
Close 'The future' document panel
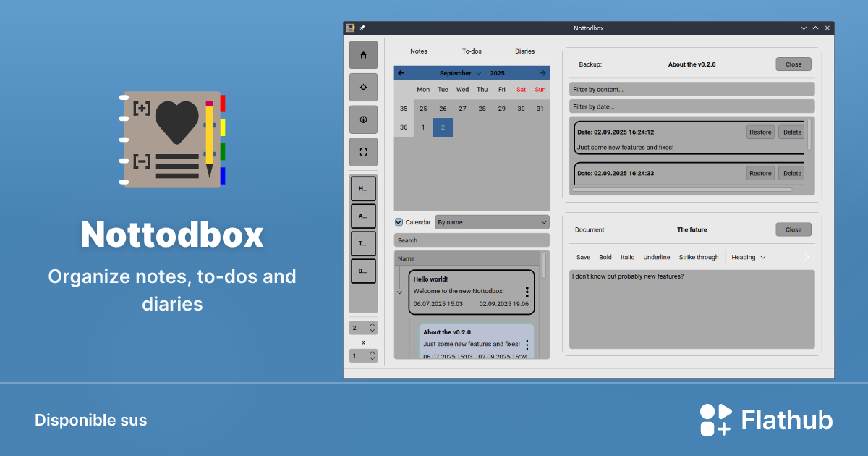point(793,229)
